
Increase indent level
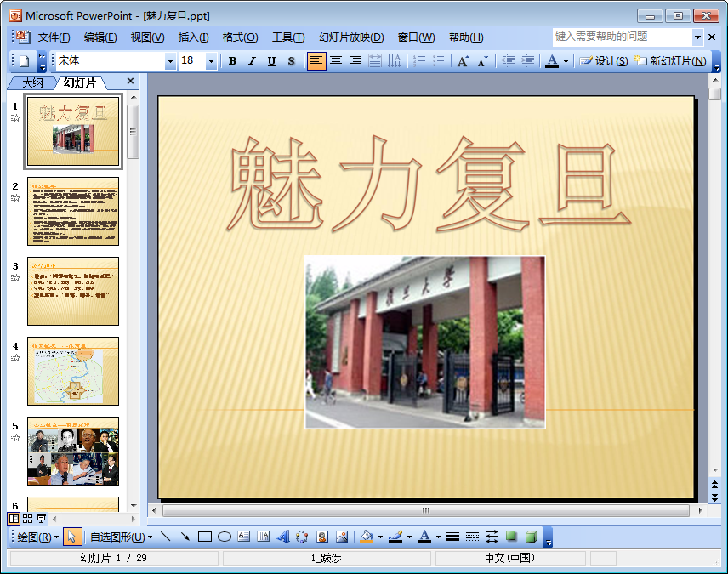point(527,61)
